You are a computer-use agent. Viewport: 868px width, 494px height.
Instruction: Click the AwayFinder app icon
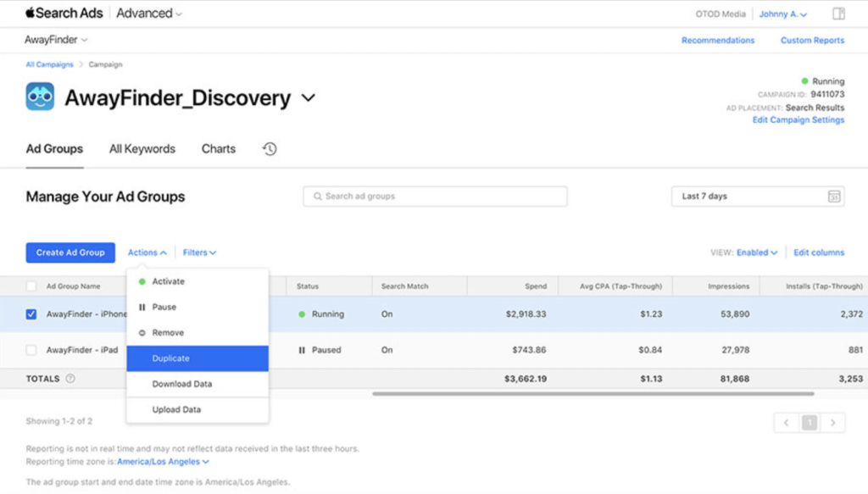(x=40, y=97)
